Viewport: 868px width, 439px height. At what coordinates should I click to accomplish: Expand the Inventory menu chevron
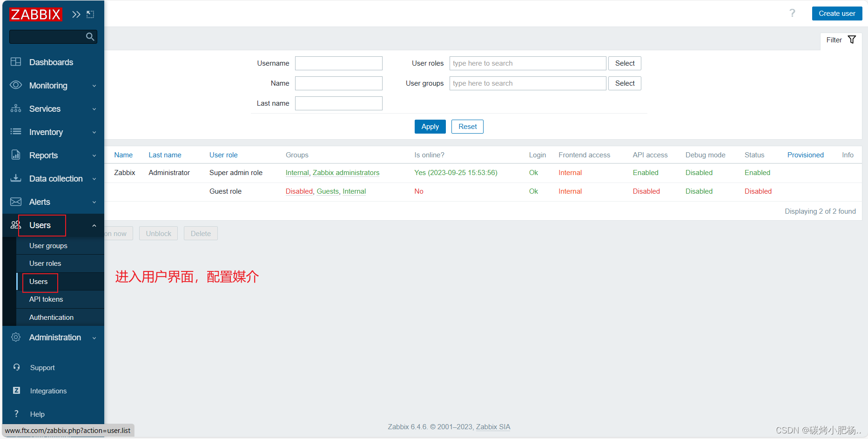tap(94, 132)
